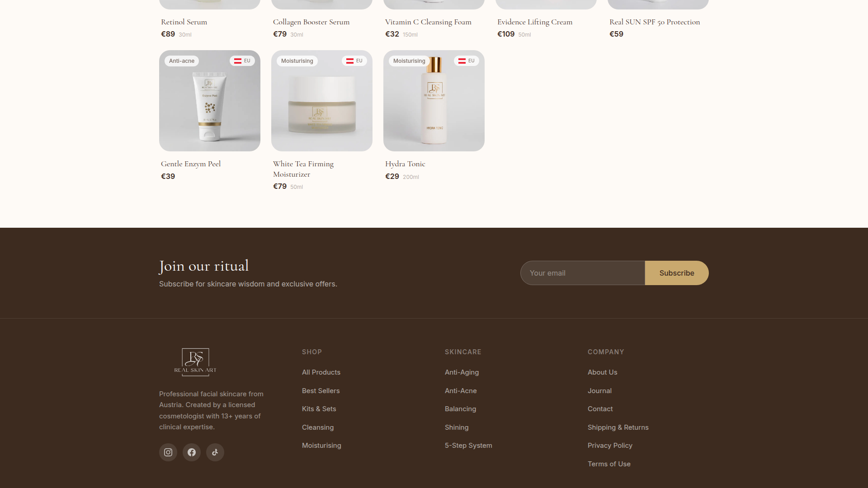Image resolution: width=868 pixels, height=488 pixels.
Task: Visit the About Us page
Action: pos(602,372)
